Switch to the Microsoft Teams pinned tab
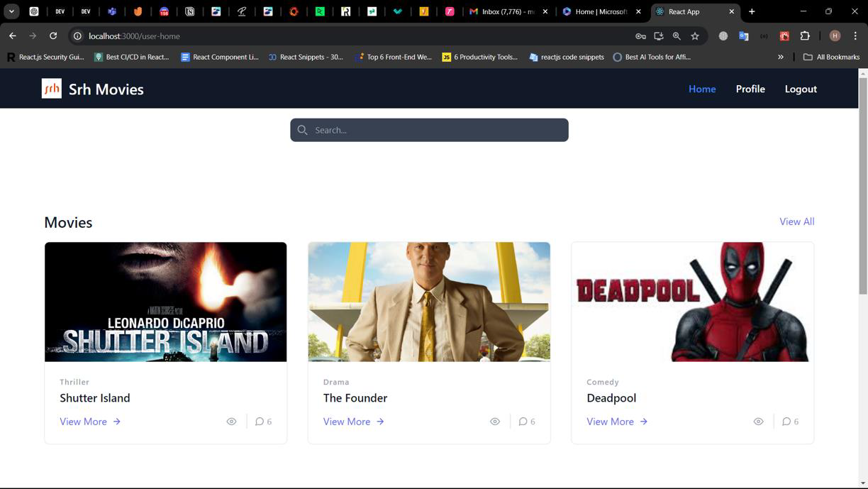868x489 pixels. pyautogui.click(x=112, y=11)
